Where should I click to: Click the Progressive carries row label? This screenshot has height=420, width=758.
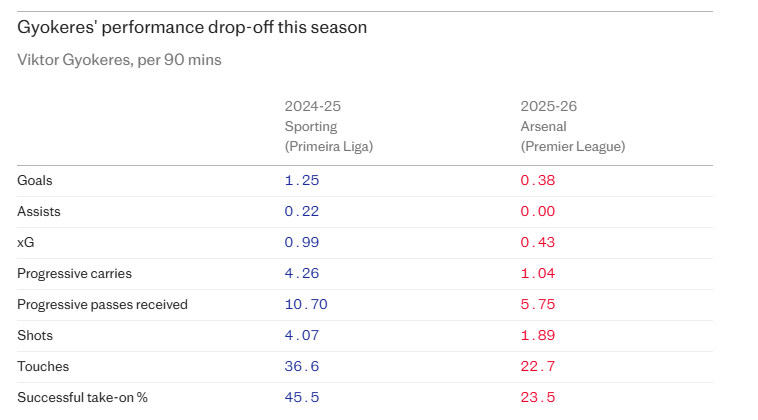74,274
